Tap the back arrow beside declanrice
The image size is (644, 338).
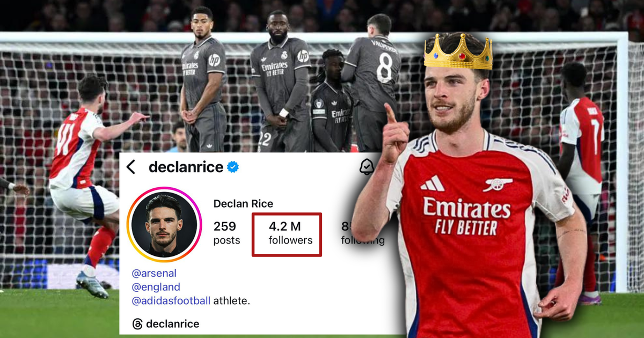point(131,167)
